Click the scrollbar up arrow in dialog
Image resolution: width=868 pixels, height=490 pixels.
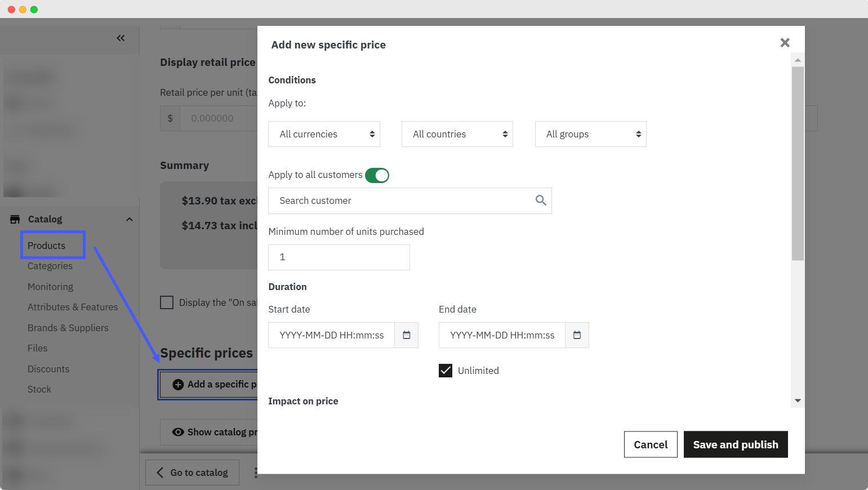pyautogui.click(x=798, y=60)
